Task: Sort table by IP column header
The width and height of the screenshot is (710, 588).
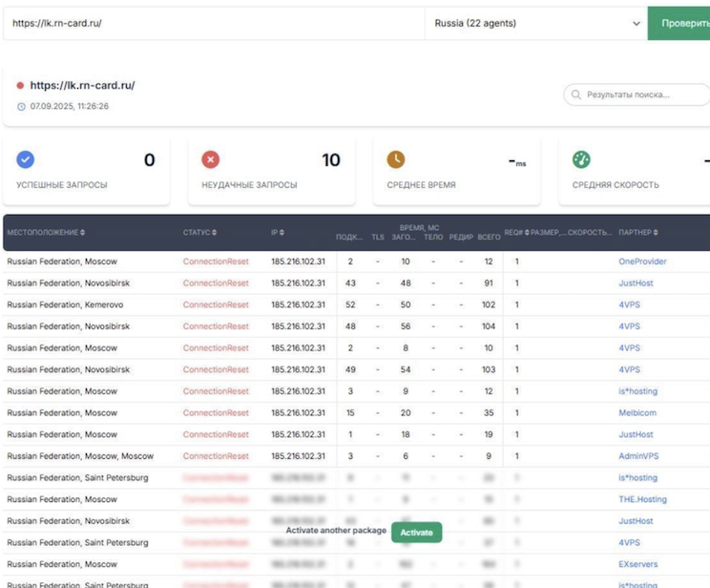Action: pos(278,233)
